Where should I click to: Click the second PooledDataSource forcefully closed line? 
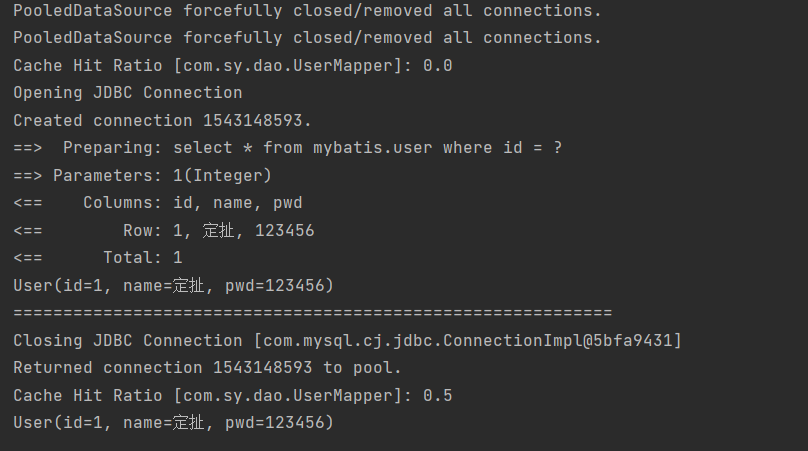pos(307,38)
